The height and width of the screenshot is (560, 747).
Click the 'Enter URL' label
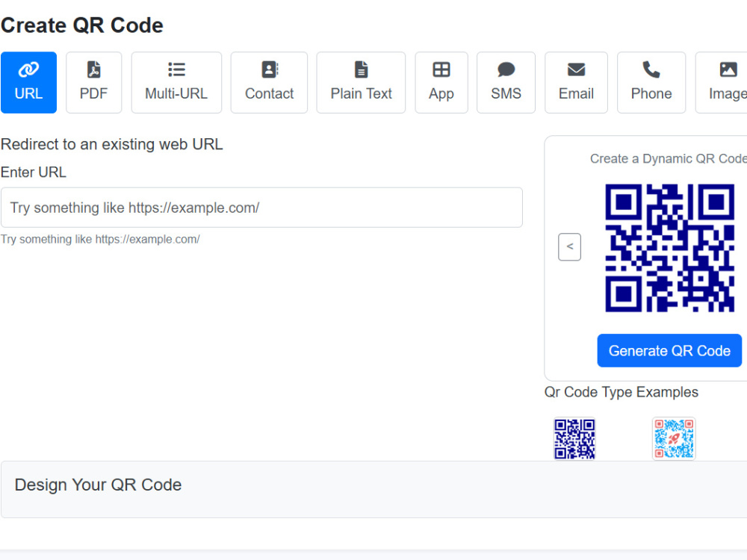click(34, 172)
